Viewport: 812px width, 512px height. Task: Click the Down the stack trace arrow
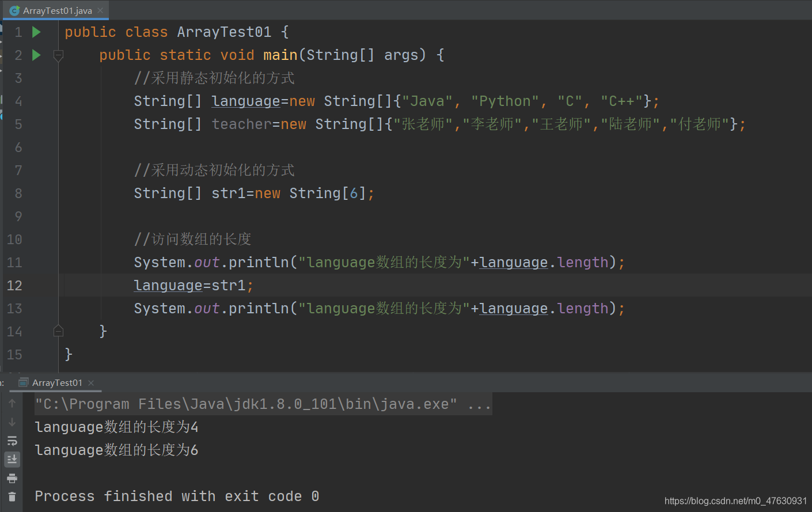(12, 422)
